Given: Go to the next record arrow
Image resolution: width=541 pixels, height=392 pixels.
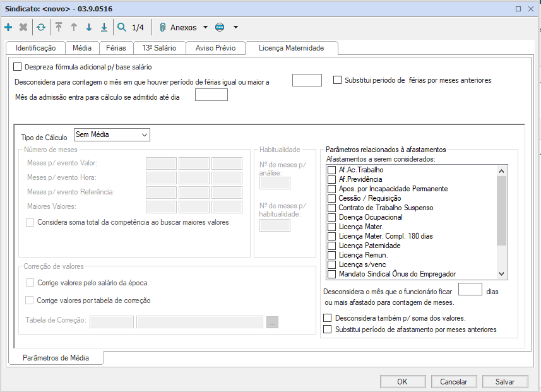Looking at the screenshot, I should [x=89, y=28].
